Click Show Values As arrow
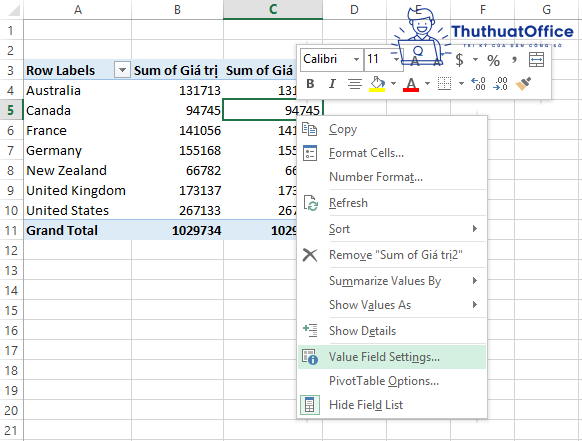 click(x=475, y=305)
